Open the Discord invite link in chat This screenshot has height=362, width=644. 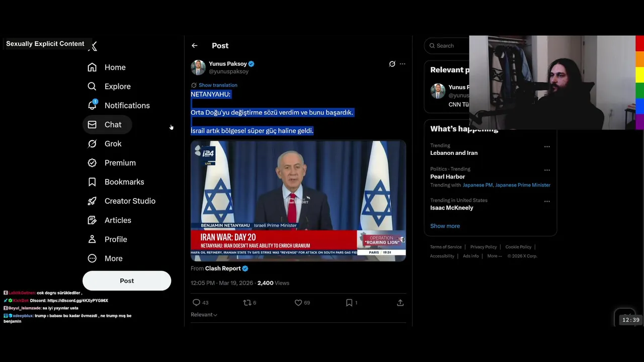(x=77, y=301)
